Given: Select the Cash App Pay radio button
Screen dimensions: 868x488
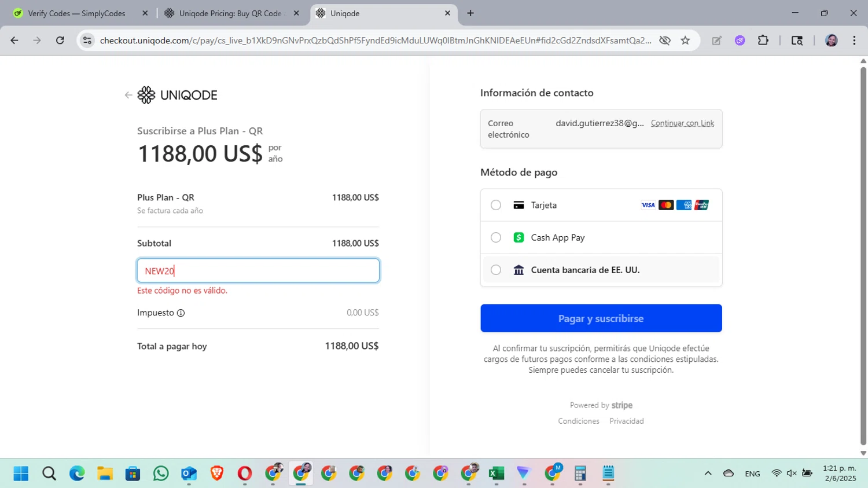Looking at the screenshot, I should point(496,237).
